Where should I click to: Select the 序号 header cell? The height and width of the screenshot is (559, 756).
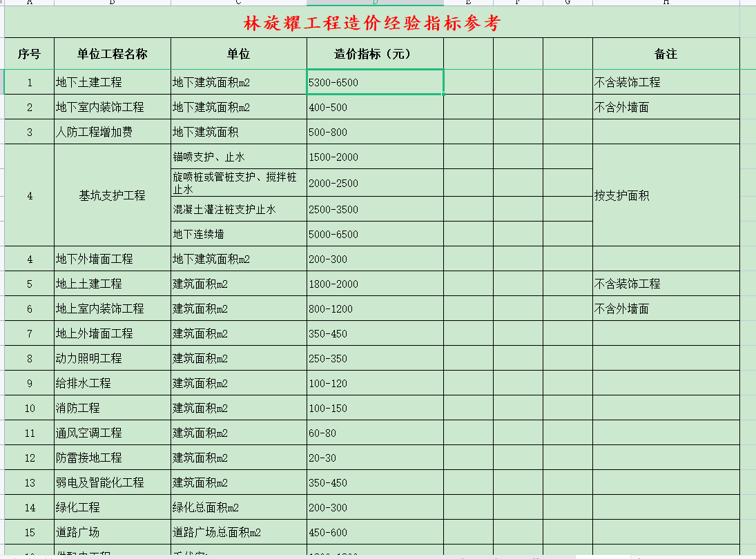[x=30, y=54]
